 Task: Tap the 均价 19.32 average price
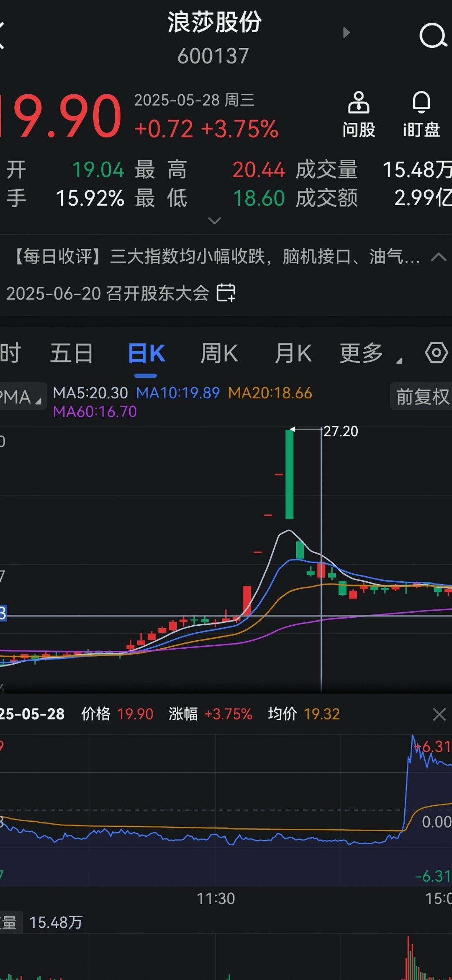[x=304, y=714]
